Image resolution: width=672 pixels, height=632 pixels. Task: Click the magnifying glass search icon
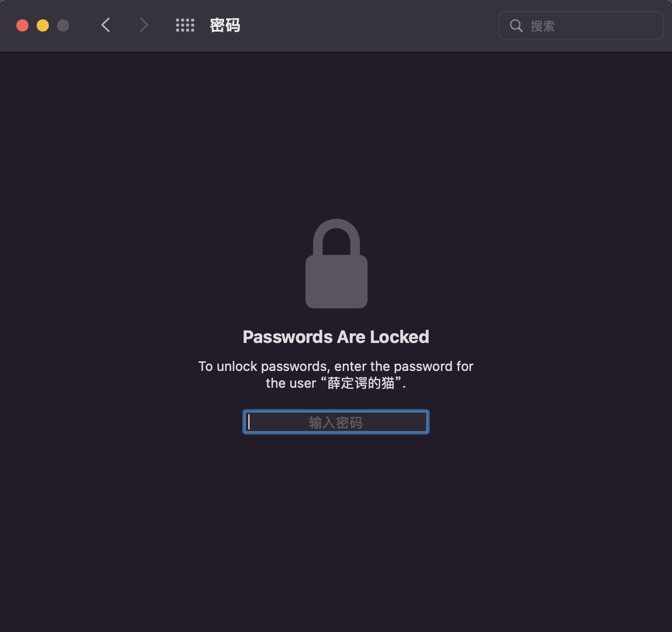click(x=516, y=25)
